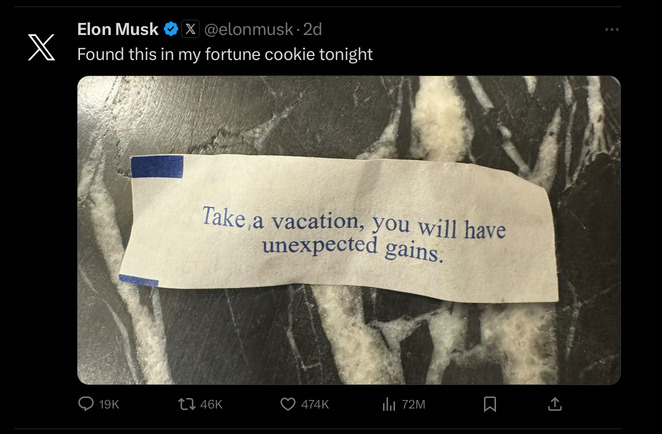Screen dimensions: 662x434
Task: Click the blue verified checkmark badge
Action: (171, 30)
